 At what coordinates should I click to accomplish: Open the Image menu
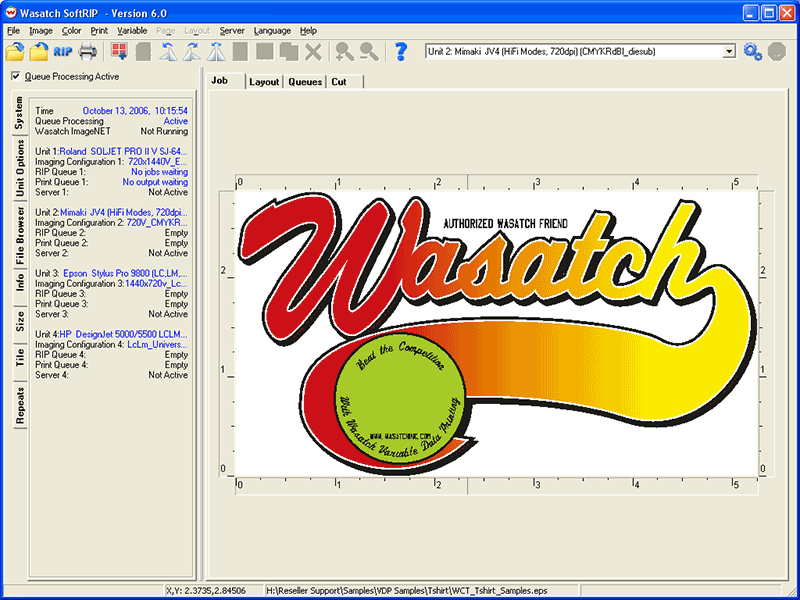[41, 31]
